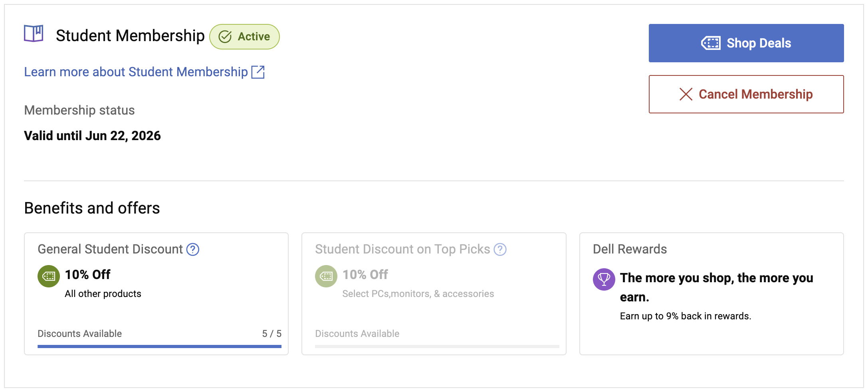Select the Dell Rewards card heading
Image resolution: width=868 pixels, height=392 pixels.
click(630, 249)
